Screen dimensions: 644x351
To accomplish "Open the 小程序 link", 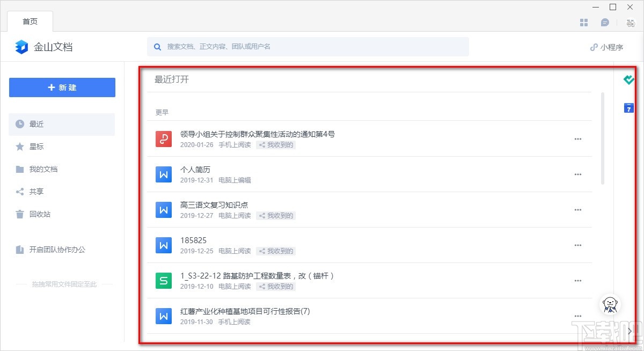I will [606, 47].
